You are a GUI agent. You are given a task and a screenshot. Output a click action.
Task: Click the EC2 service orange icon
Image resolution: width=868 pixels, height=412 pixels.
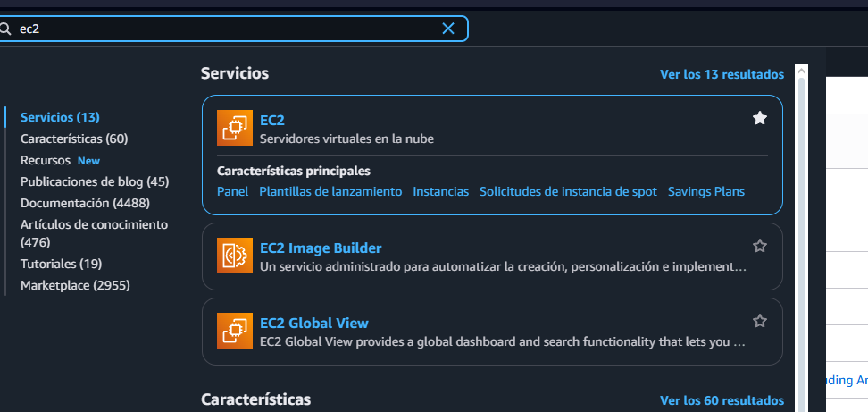click(235, 128)
